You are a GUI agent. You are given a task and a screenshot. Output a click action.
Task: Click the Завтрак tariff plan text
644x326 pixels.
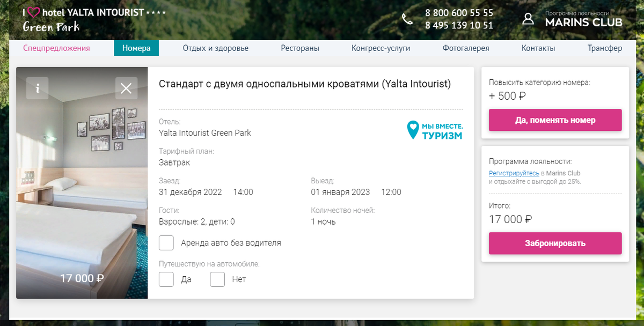(174, 162)
